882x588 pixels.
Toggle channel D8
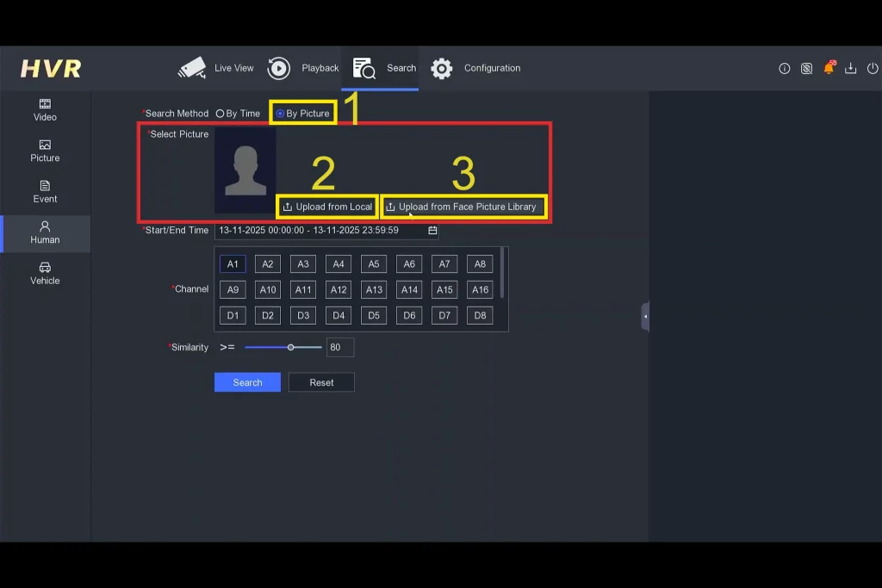(x=480, y=316)
